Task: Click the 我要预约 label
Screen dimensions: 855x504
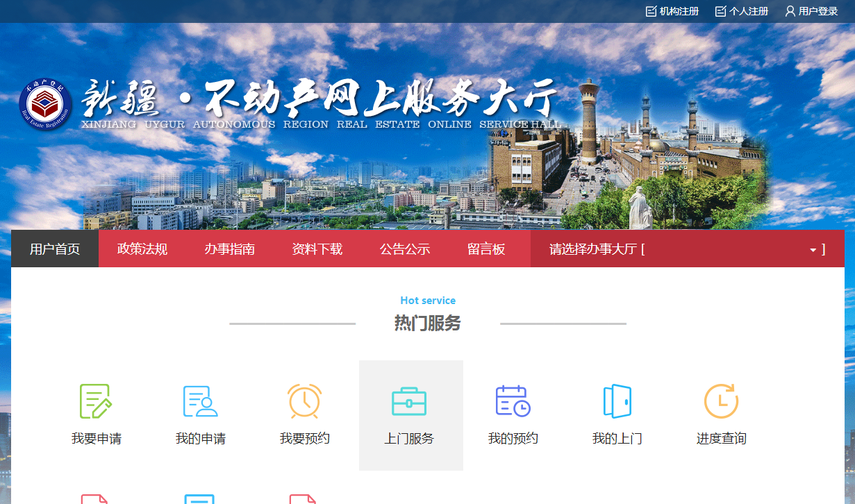Action: pos(305,439)
